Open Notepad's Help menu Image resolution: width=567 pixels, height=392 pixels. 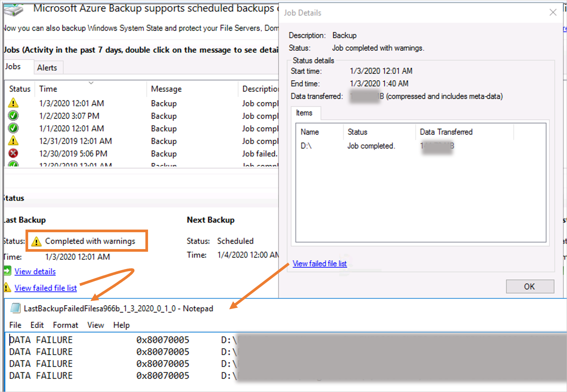tap(121, 325)
